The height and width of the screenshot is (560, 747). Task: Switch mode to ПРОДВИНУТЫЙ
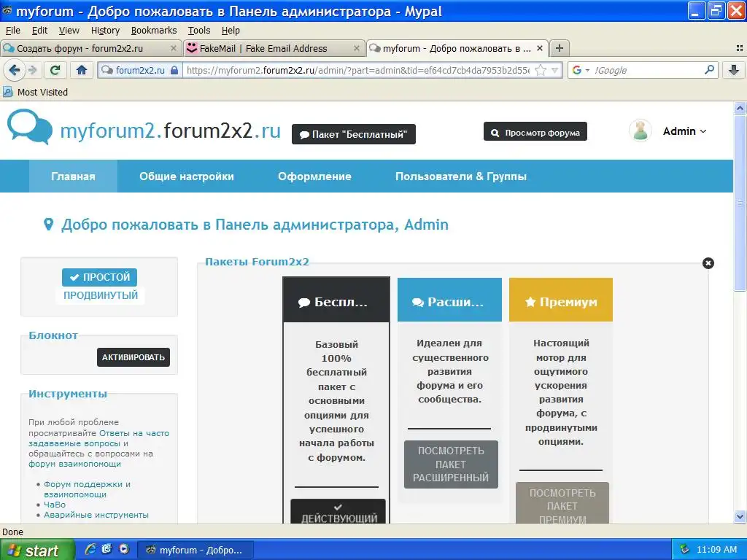(101, 295)
